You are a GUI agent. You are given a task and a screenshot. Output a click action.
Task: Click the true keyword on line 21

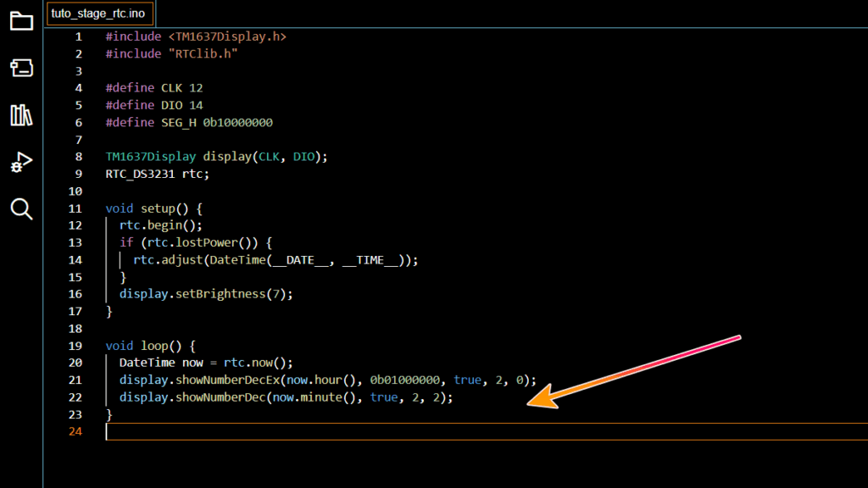[x=467, y=380]
